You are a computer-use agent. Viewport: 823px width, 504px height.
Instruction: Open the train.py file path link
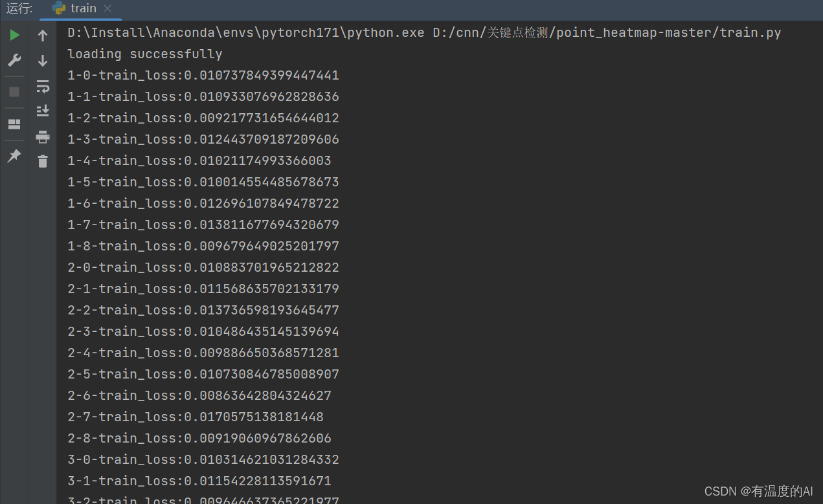[x=607, y=33]
